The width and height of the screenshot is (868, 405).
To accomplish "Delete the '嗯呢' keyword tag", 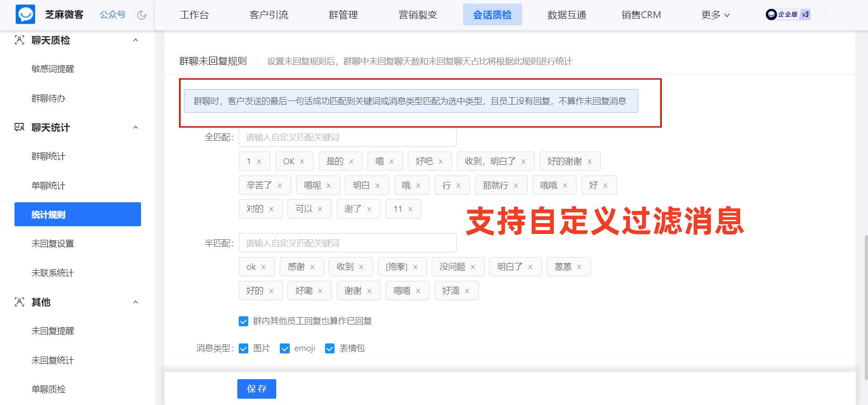I will click(x=329, y=186).
